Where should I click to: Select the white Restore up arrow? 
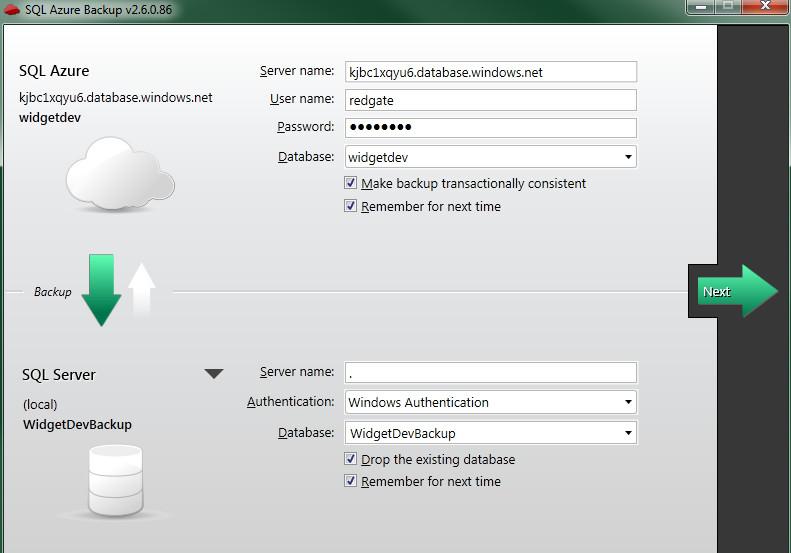coord(142,289)
